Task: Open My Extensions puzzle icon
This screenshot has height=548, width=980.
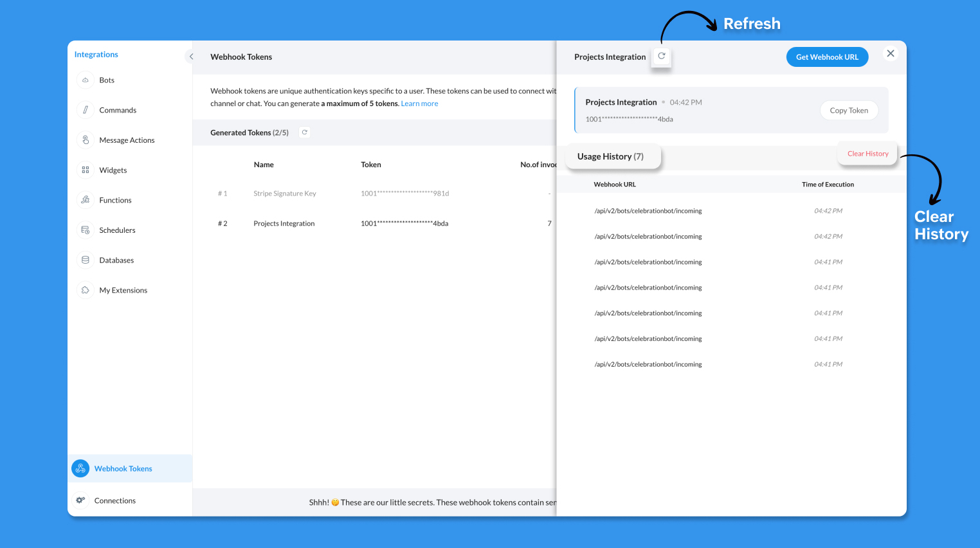Action: click(85, 290)
